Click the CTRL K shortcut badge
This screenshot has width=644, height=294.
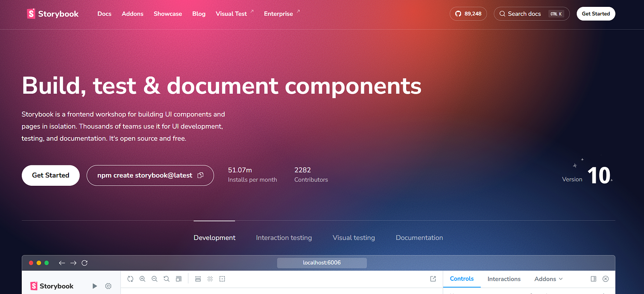(556, 14)
